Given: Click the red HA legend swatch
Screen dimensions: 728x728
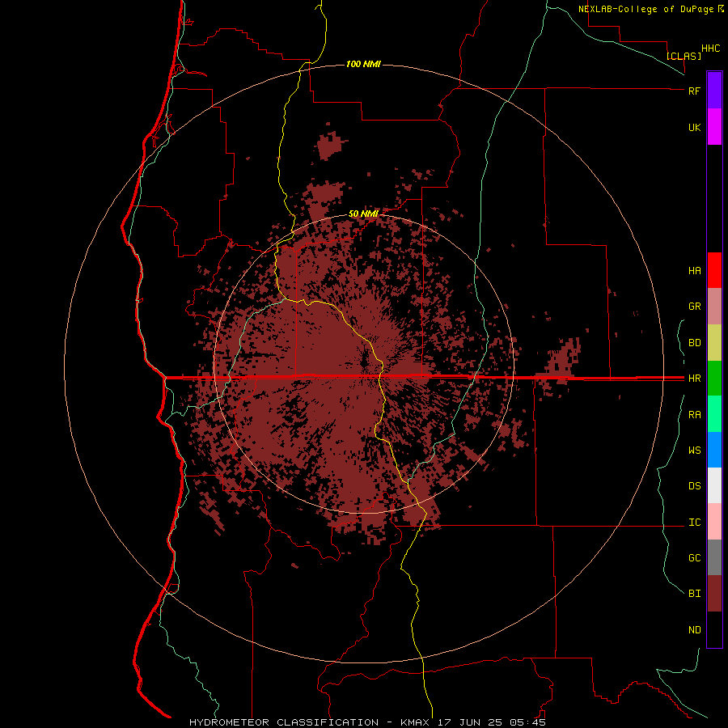Looking at the screenshot, I should pyautogui.click(x=714, y=270).
